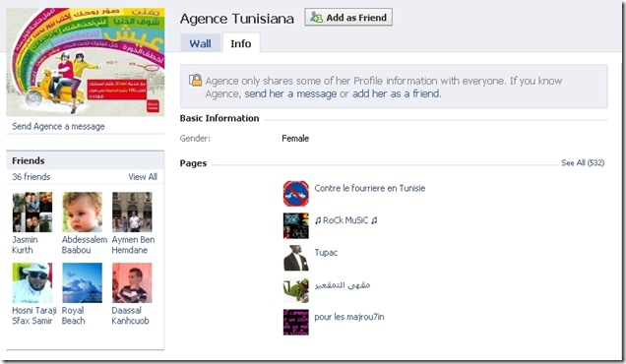Click Aymen Ben Hemdane's photo thumbnail
The height and width of the screenshot is (364, 626).
(132, 212)
